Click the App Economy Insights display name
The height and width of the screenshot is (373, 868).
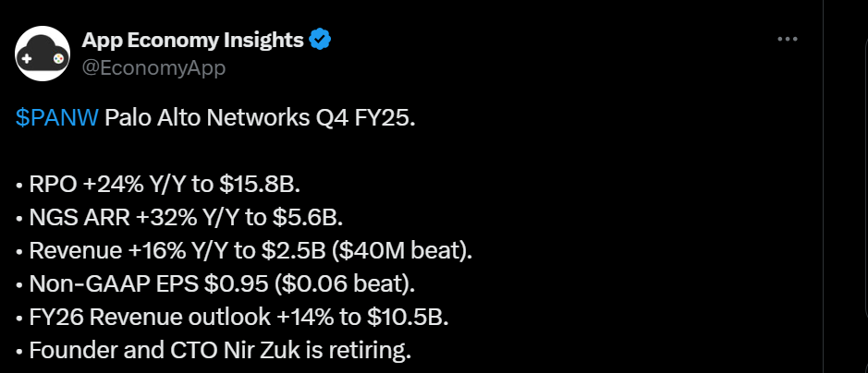pyautogui.click(x=192, y=40)
